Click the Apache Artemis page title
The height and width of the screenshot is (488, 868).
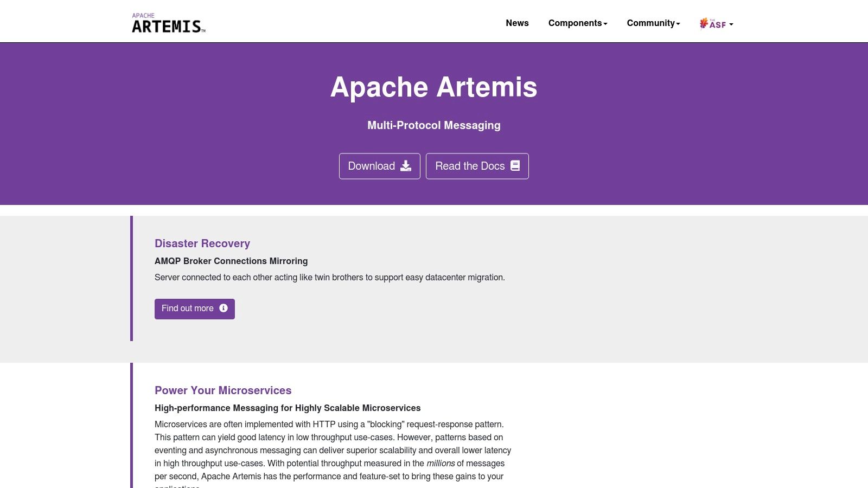tap(433, 87)
